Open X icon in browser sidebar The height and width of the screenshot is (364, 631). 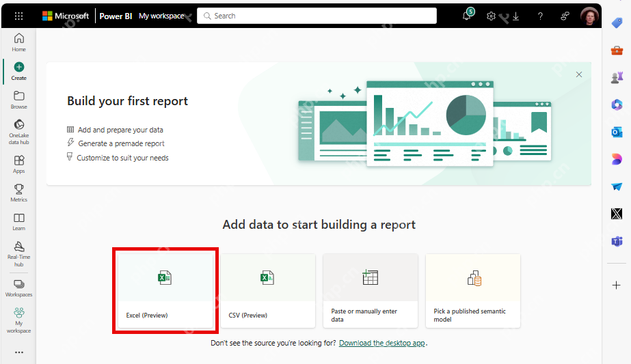[617, 214]
